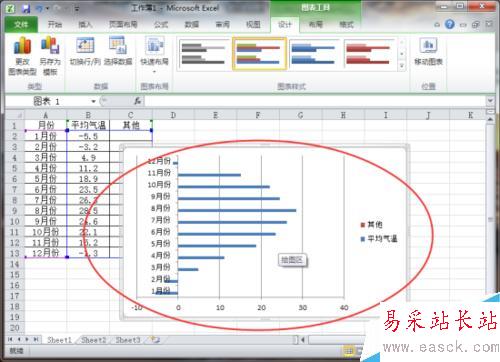The height and width of the screenshot is (362, 500).
Task: Click the Excel Help question mark icon
Action: [450, 24]
